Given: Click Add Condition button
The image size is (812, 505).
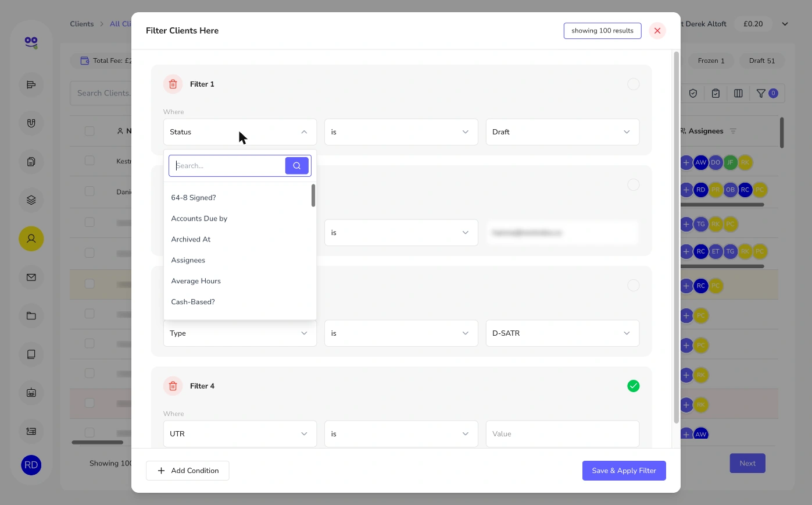Looking at the screenshot, I should [188, 471].
